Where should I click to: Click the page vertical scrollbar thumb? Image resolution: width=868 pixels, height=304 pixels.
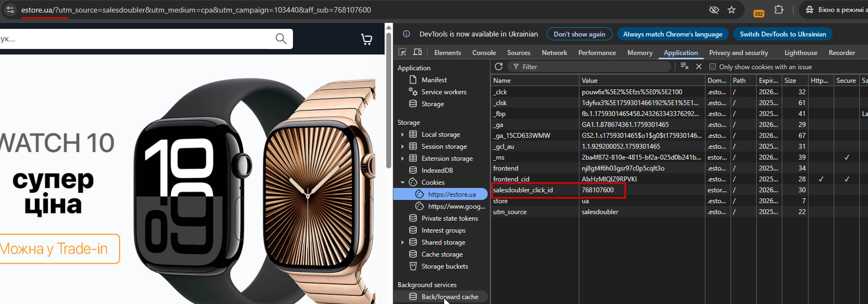click(388, 101)
